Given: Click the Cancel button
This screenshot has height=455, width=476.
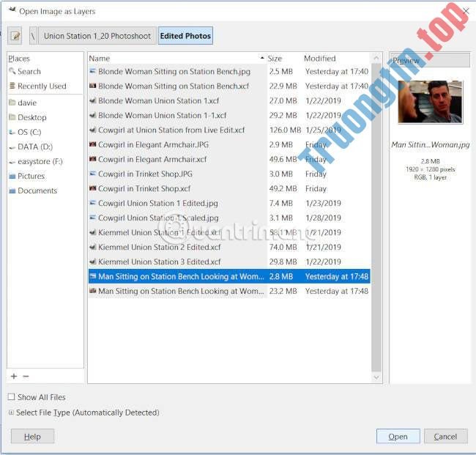Looking at the screenshot, I should [x=445, y=437].
